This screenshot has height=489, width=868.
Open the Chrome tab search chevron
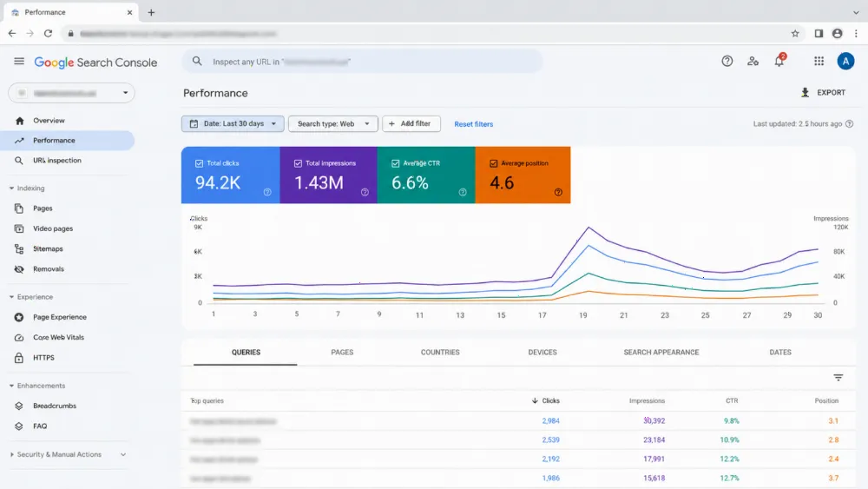856,12
